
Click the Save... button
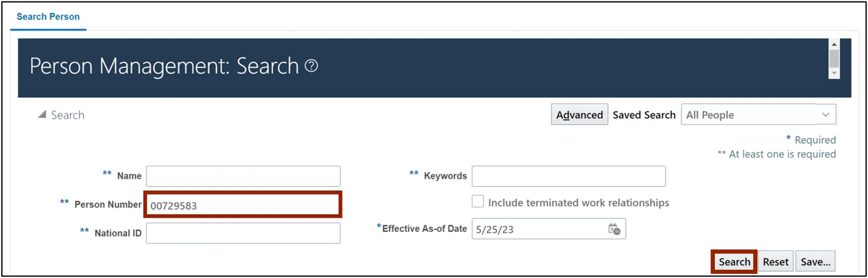(815, 262)
